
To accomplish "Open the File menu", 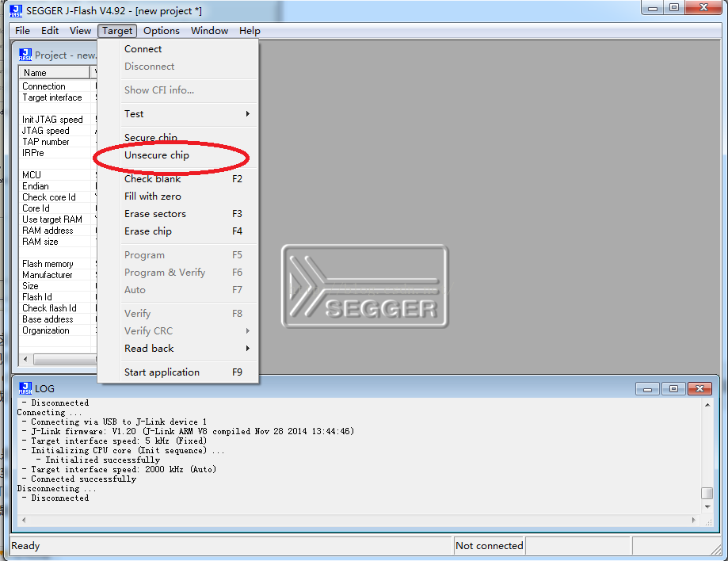I will coord(22,31).
